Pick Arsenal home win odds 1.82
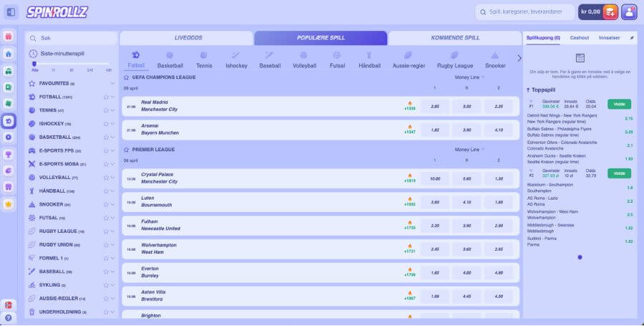 click(x=434, y=130)
